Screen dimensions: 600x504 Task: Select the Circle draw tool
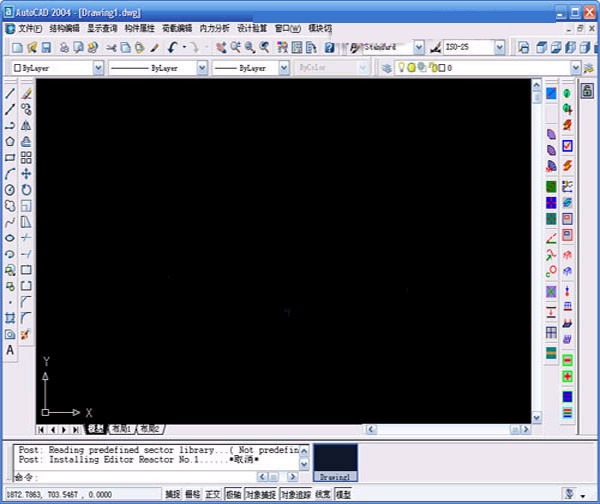click(10, 189)
